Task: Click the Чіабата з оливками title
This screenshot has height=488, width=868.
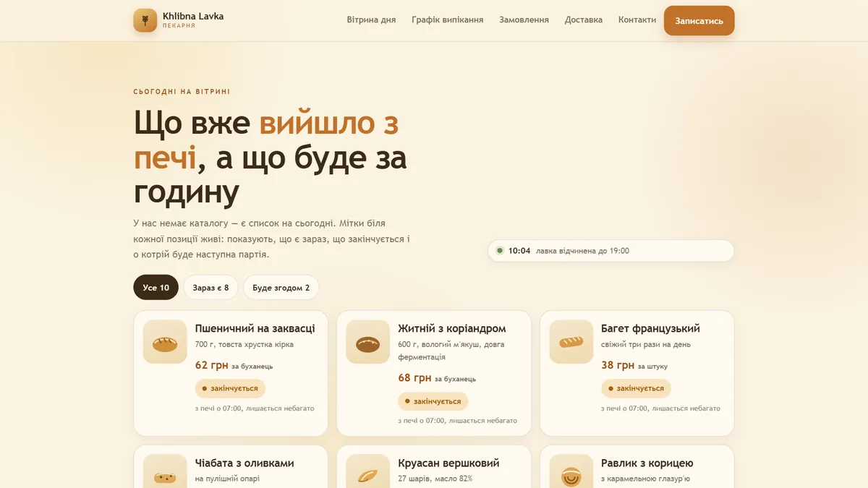Action: pyautogui.click(x=244, y=463)
